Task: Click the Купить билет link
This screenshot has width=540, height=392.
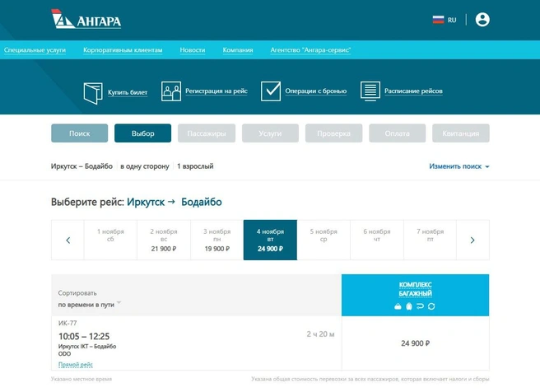Action: (128, 92)
